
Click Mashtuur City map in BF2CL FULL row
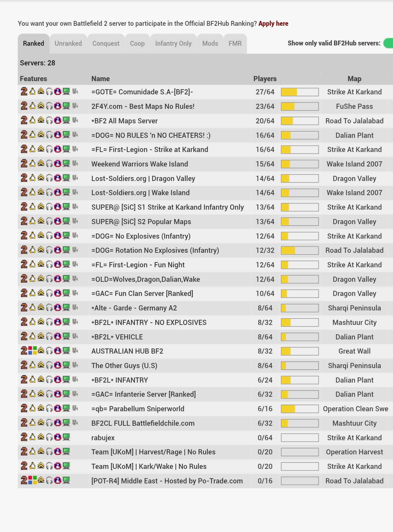pos(354,423)
